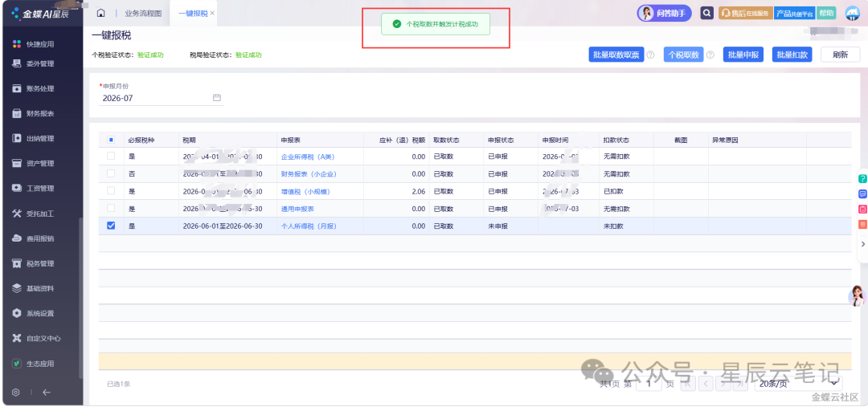Switch to the 业务流程图 tab
This screenshot has height=407, width=868.
point(143,14)
